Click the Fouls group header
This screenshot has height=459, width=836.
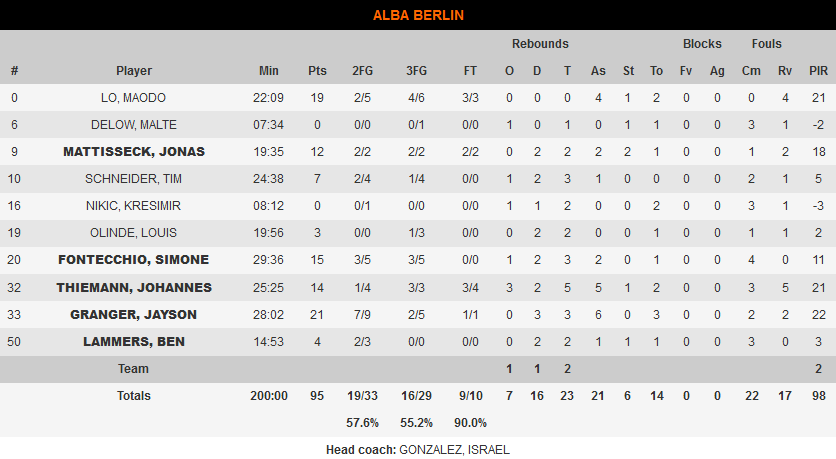pos(767,44)
